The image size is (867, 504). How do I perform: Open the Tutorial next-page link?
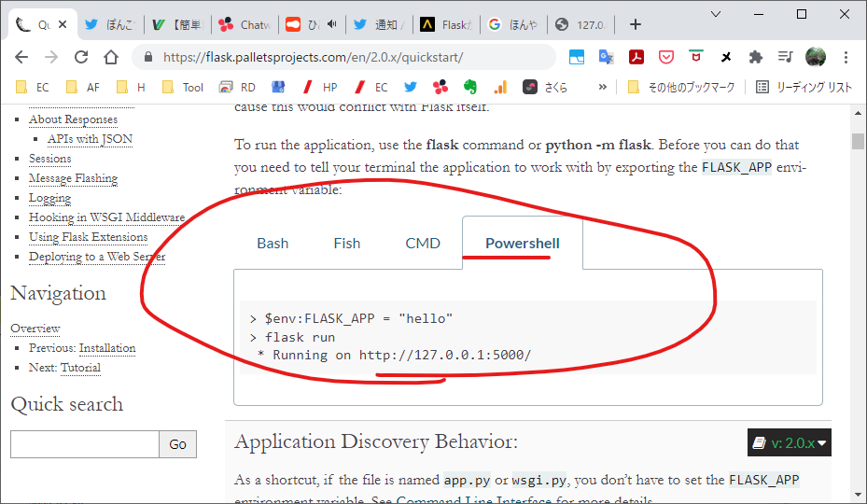click(80, 368)
